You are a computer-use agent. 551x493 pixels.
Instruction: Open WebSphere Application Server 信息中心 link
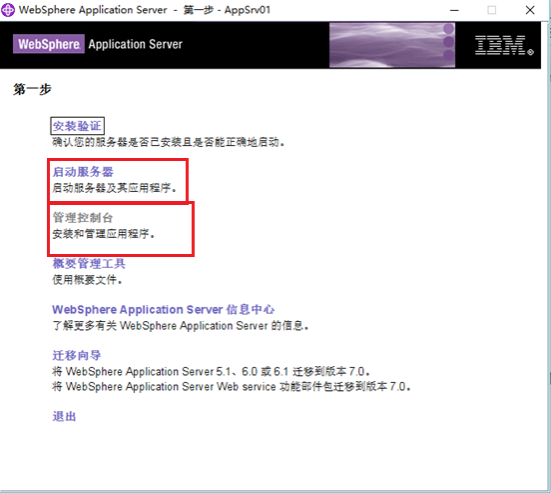(x=163, y=309)
